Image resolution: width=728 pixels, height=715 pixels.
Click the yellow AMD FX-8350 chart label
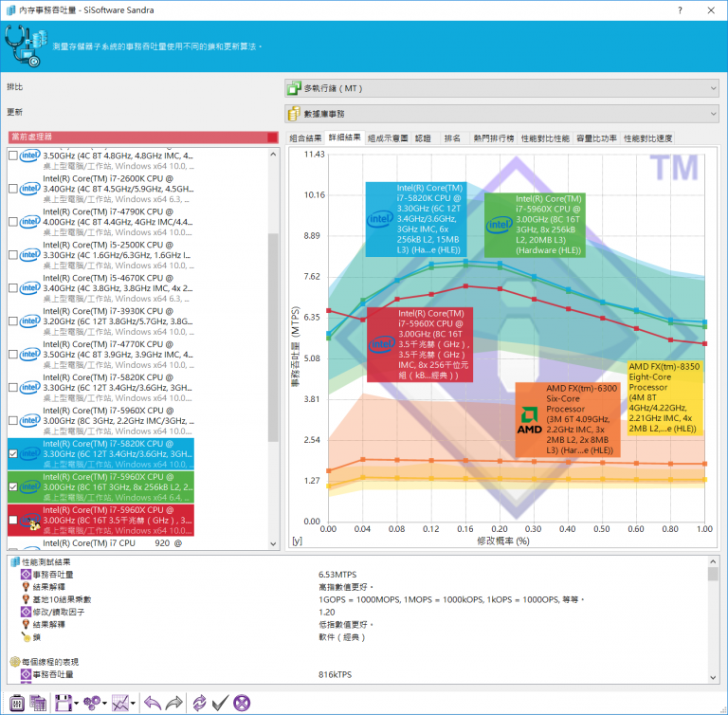(664, 397)
